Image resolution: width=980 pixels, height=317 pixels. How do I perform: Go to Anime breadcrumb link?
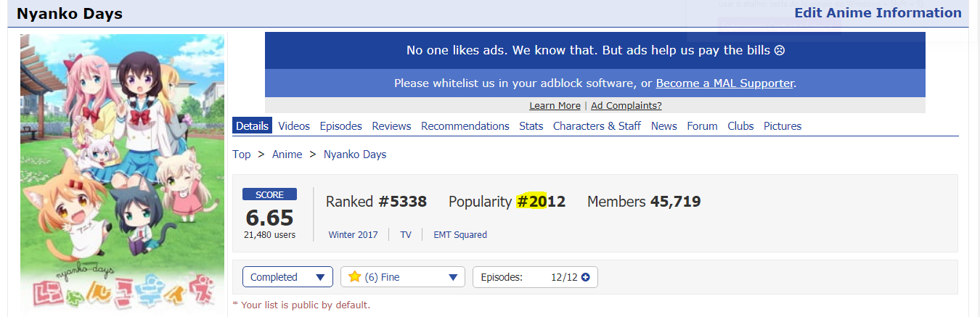(x=287, y=154)
